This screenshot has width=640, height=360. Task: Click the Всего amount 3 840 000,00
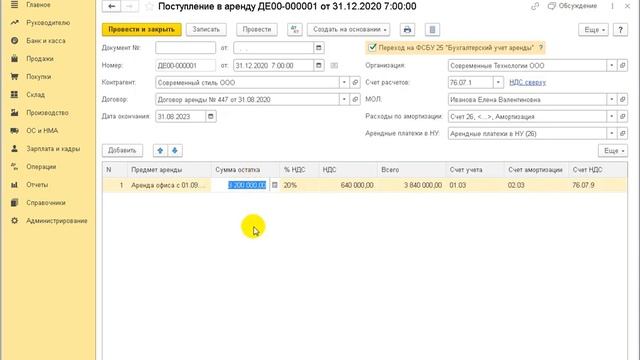point(411,185)
